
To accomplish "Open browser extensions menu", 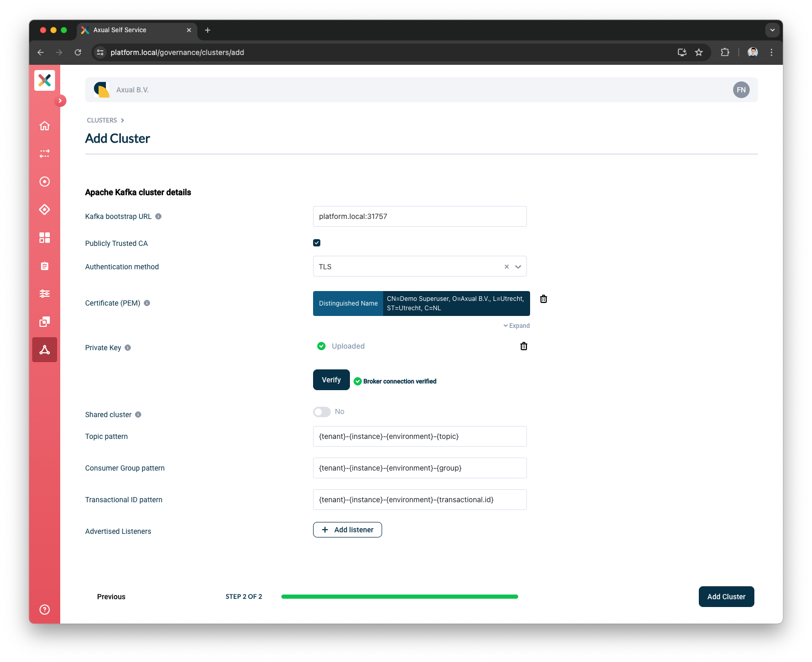I will [725, 52].
